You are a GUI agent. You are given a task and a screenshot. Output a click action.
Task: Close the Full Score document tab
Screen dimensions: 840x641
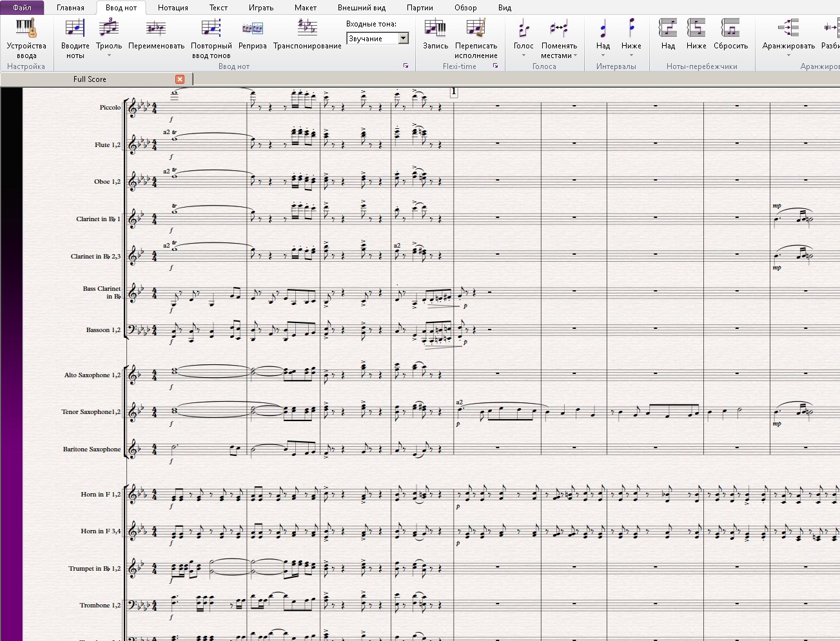point(180,79)
